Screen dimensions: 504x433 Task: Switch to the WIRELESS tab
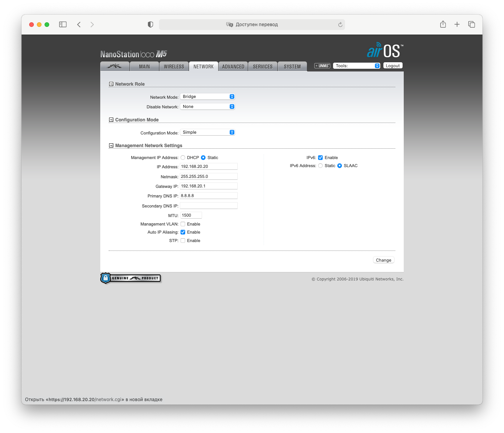(174, 66)
